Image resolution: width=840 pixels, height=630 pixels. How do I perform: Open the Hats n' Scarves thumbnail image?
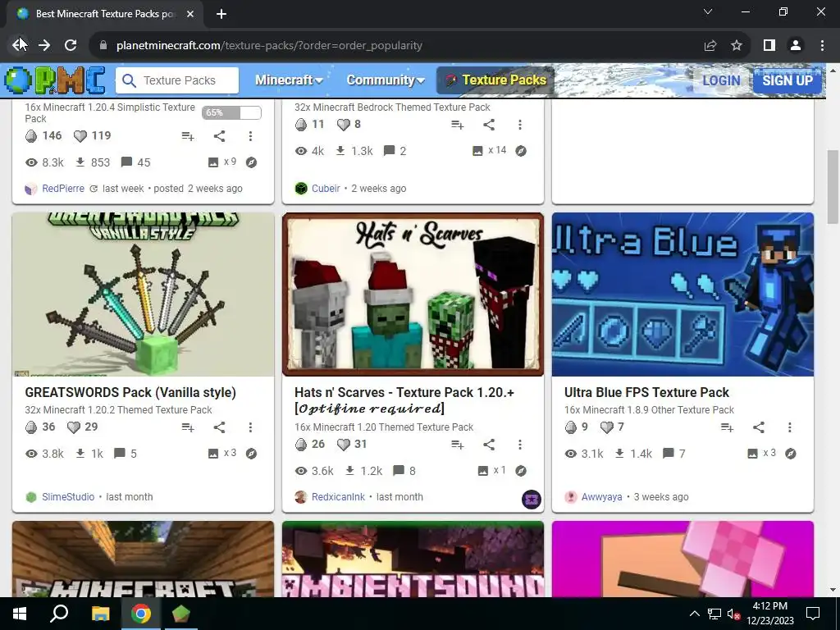click(x=413, y=294)
